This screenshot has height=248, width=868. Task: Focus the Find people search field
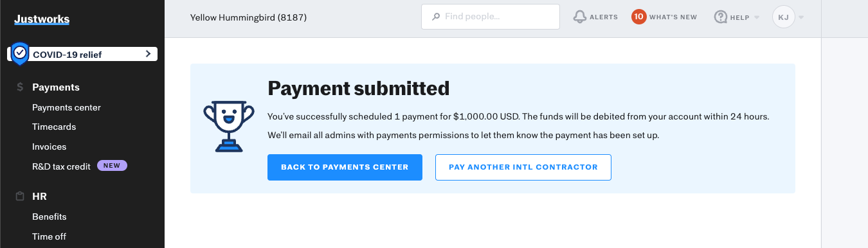[x=491, y=17]
